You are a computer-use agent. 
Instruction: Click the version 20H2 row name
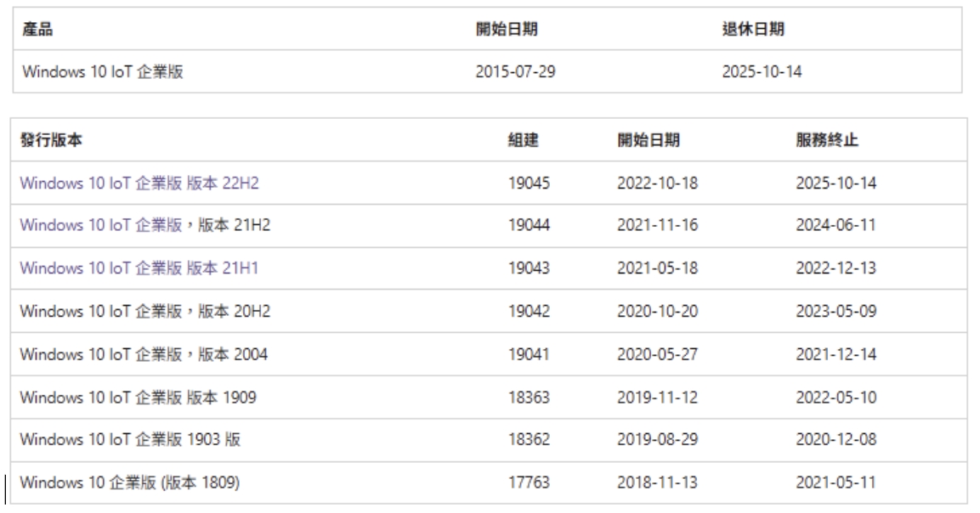[x=144, y=312]
